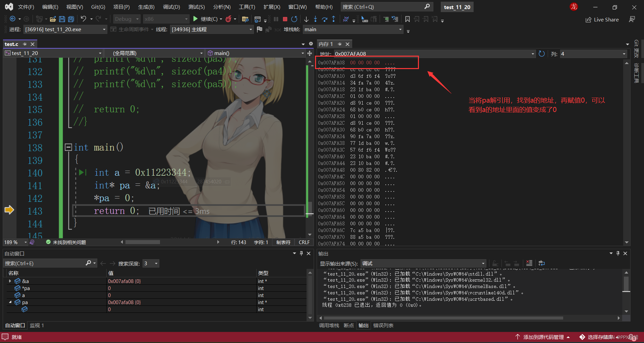Open the 进程 process dropdown

pos(65,30)
